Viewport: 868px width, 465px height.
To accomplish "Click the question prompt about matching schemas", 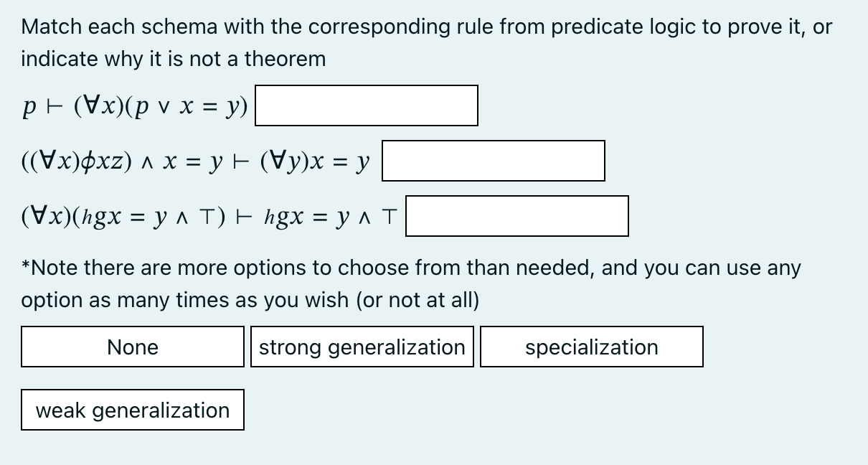I will click(426, 42).
